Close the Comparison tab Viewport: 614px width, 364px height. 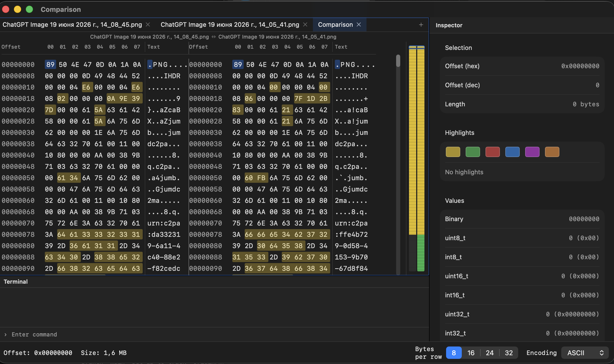pos(359,24)
